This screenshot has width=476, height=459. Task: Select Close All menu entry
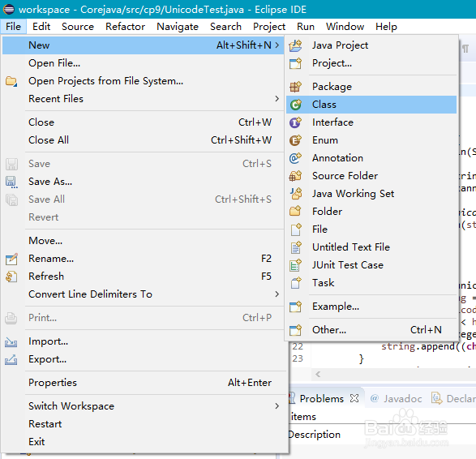(144, 140)
